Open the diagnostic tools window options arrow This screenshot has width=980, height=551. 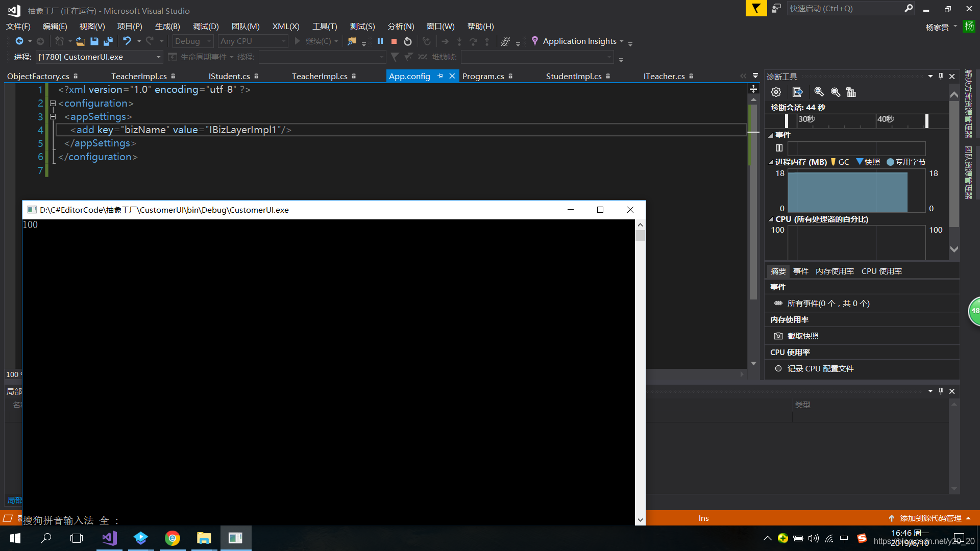(x=930, y=76)
